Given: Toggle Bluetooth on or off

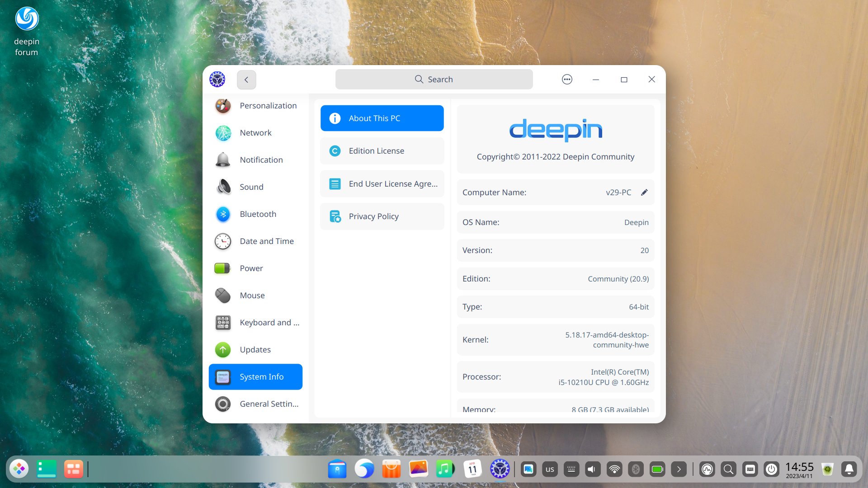Looking at the screenshot, I should [x=635, y=469].
